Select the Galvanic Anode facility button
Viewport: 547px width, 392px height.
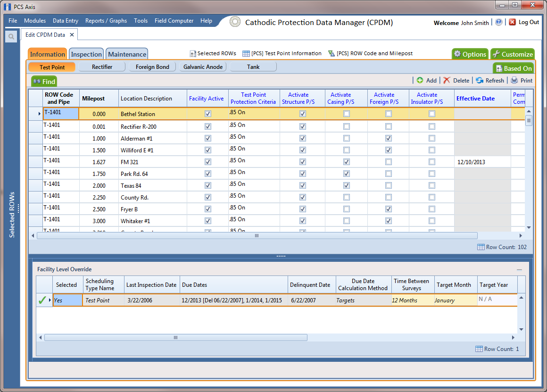coord(203,67)
